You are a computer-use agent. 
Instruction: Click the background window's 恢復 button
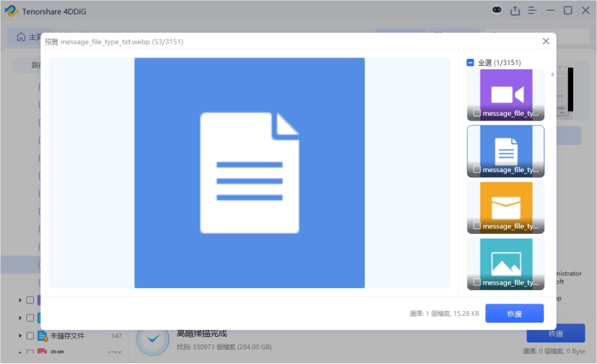(x=556, y=333)
